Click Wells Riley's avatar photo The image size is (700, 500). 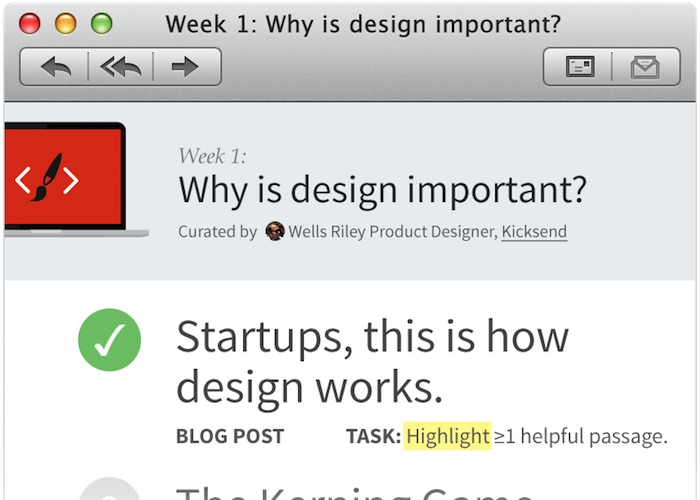tap(274, 232)
